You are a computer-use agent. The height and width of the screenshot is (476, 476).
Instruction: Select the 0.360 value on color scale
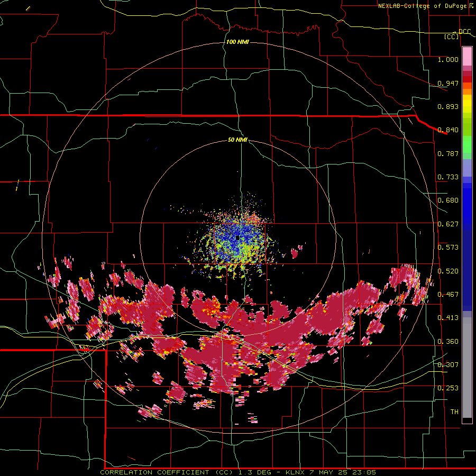[x=448, y=342]
